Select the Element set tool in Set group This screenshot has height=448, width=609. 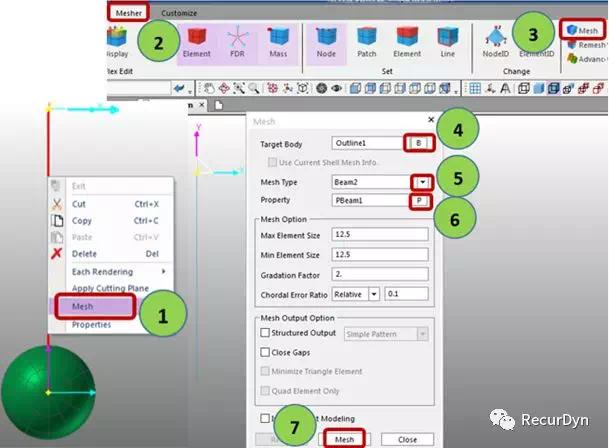click(407, 42)
